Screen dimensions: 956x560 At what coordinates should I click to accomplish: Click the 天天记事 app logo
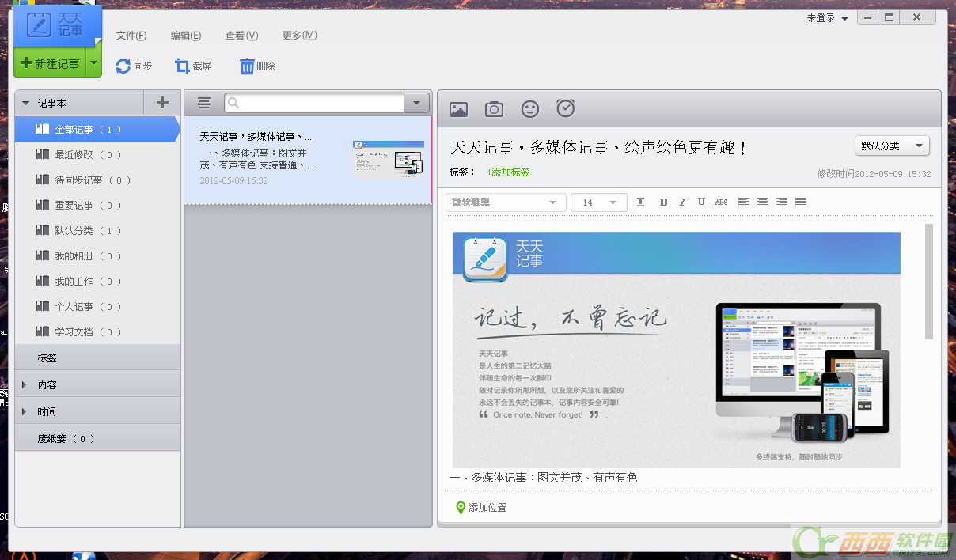[x=58, y=25]
